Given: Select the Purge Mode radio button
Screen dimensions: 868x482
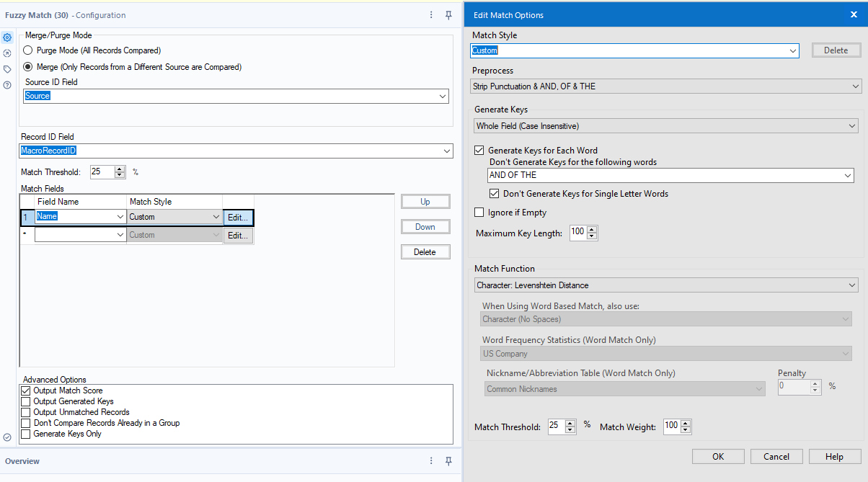Looking at the screenshot, I should coord(27,50).
